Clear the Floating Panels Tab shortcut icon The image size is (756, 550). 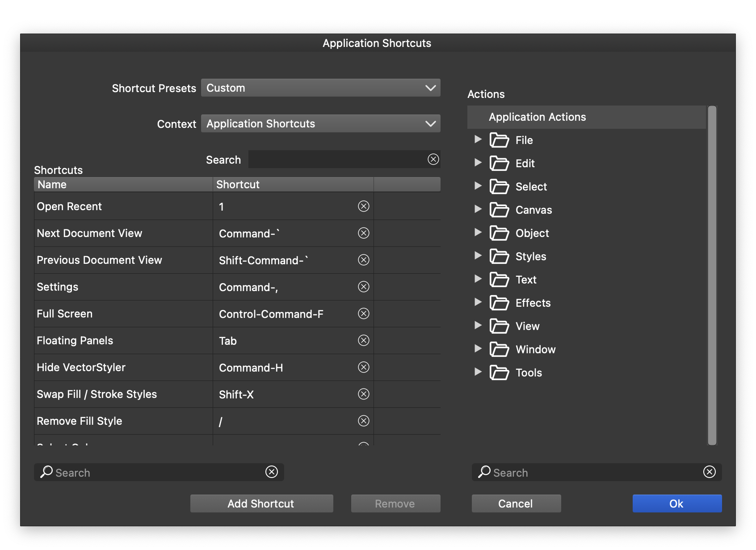(364, 340)
